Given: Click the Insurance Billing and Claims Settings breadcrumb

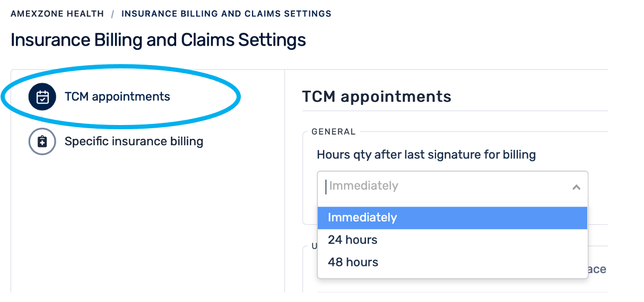Looking at the screenshot, I should [x=226, y=14].
